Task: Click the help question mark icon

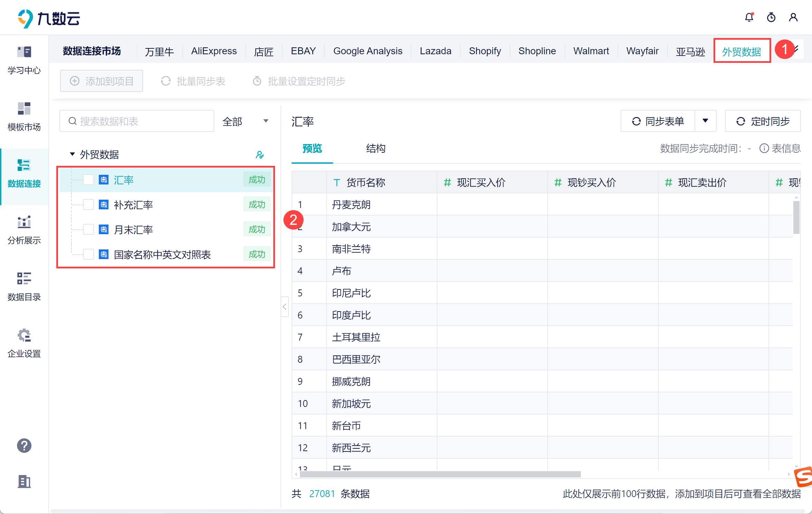Action: 24,446
